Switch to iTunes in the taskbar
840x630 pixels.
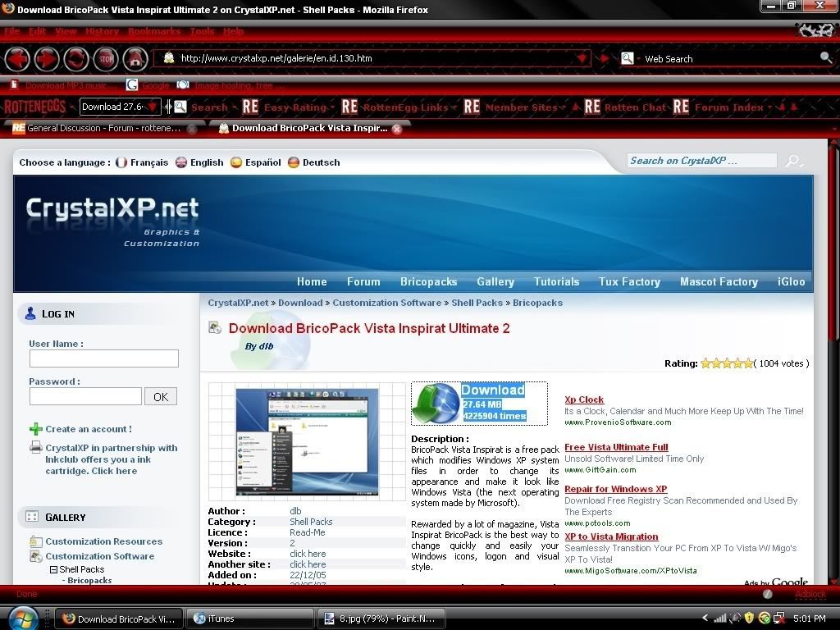(x=249, y=619)
